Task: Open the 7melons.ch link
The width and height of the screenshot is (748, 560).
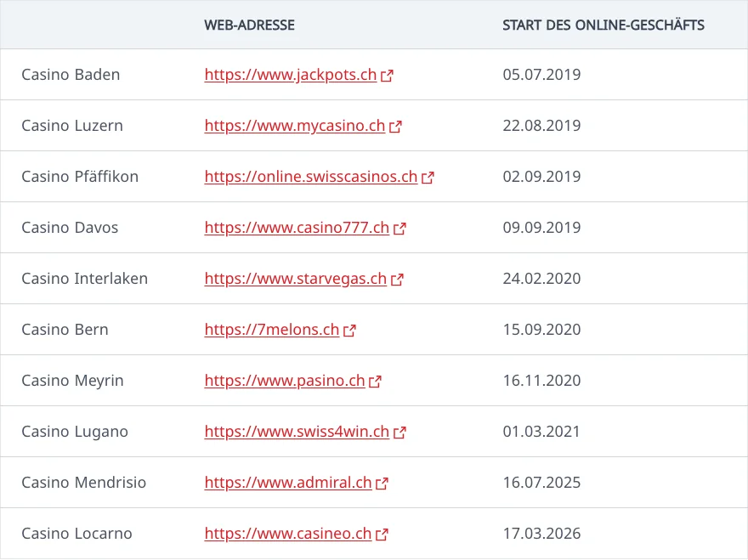Action: [x=272, y=330]
